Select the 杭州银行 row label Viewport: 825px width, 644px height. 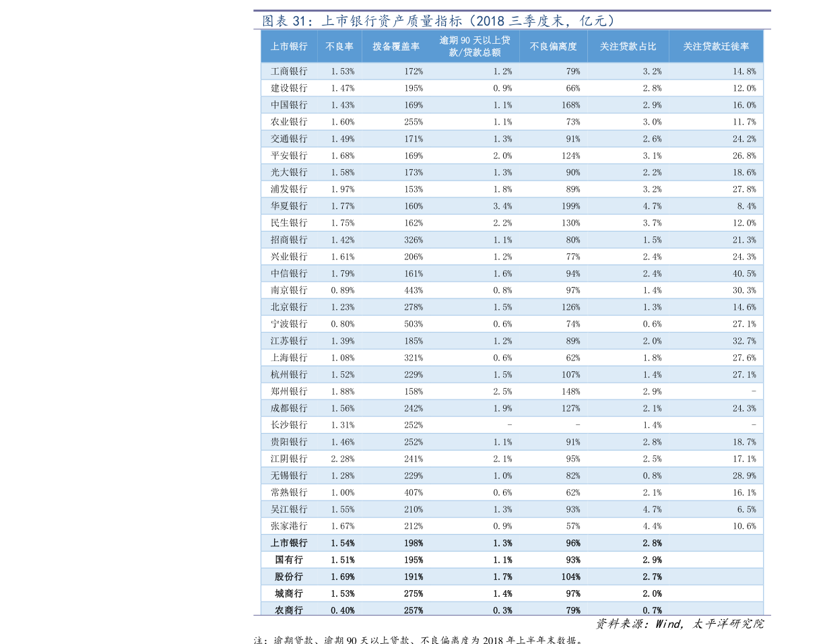(x=289, y=375)
